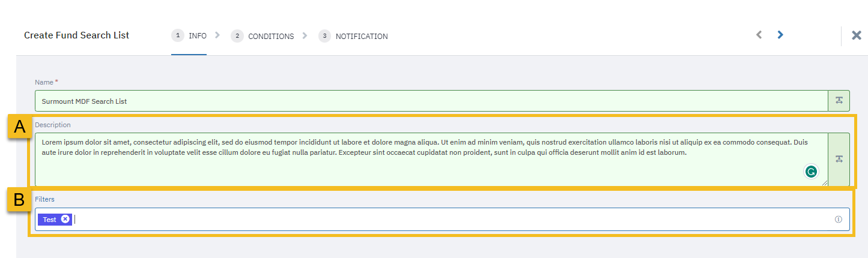Remove the Test filter tag with its x
The image size is (868, 258).
pyautogui.click(x=65, y=220)
